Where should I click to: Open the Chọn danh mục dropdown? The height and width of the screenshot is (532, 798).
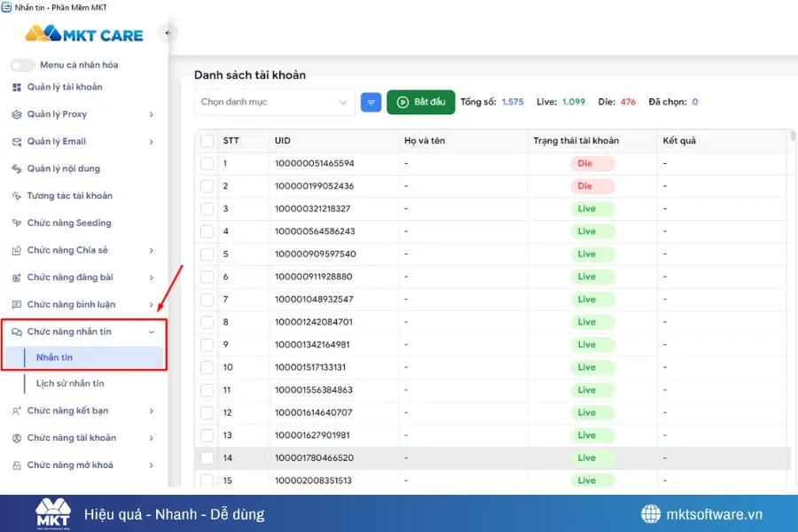(273, 102)
